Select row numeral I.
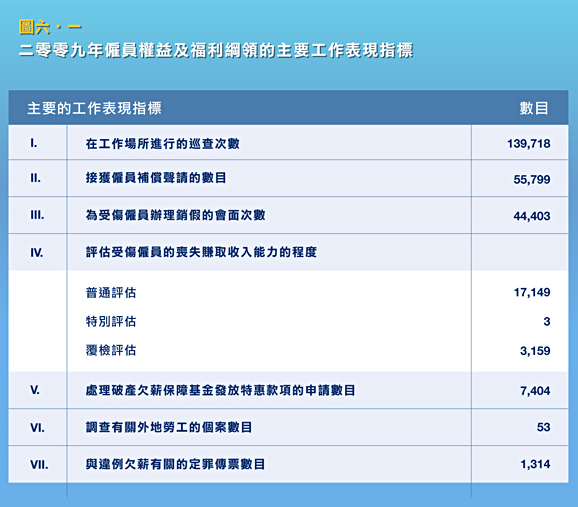This screenshot has width=578, height=507. click(34, 143)
